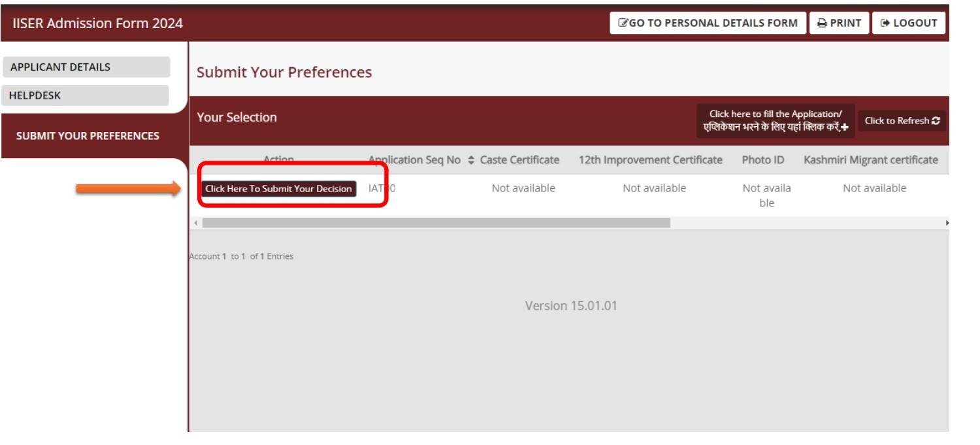Click the table scrollbar left arrow
Image resolution: width=980 pixels, height=445 pixels.
195,223
